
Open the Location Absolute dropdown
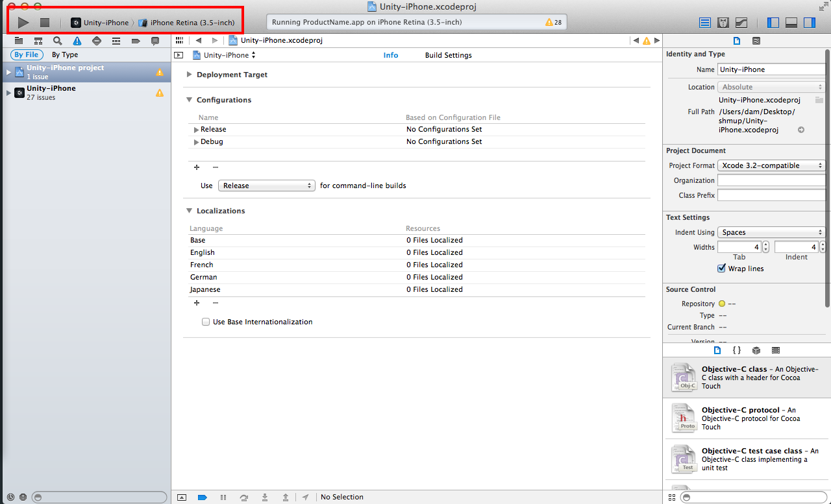(771, 87)
